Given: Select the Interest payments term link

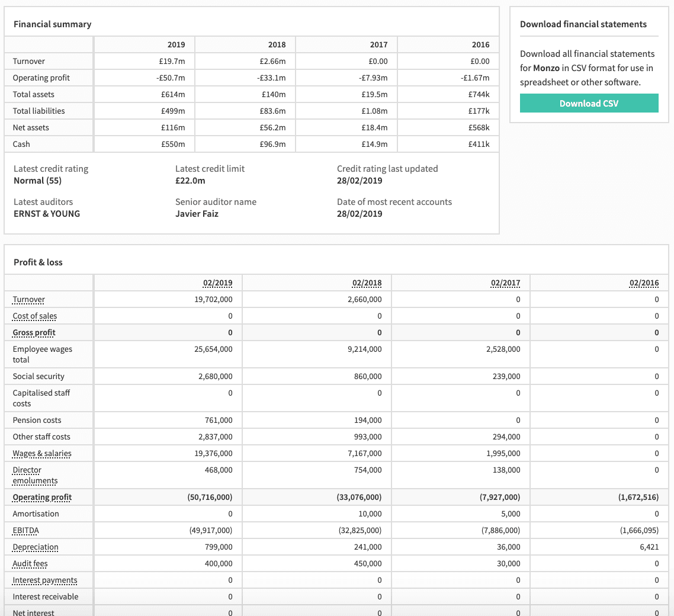Looking at the screenshot, I should [x=45, y=580].
